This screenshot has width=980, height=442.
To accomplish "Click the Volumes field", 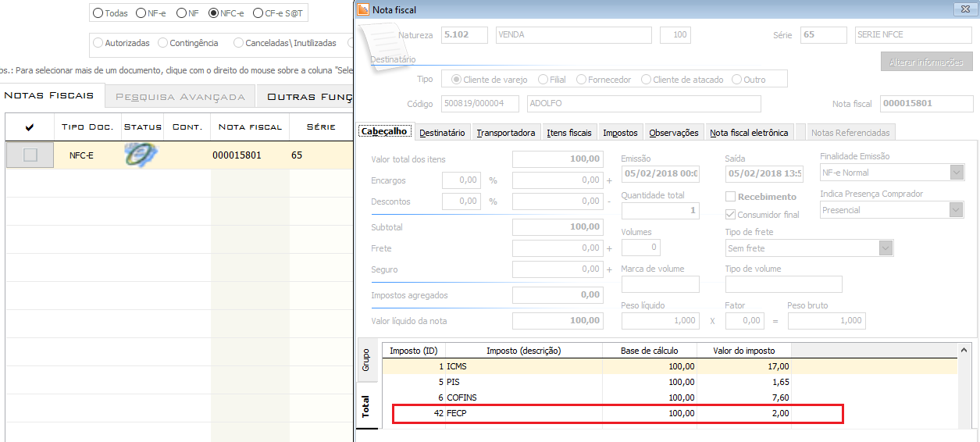I will tap(641, 248).
